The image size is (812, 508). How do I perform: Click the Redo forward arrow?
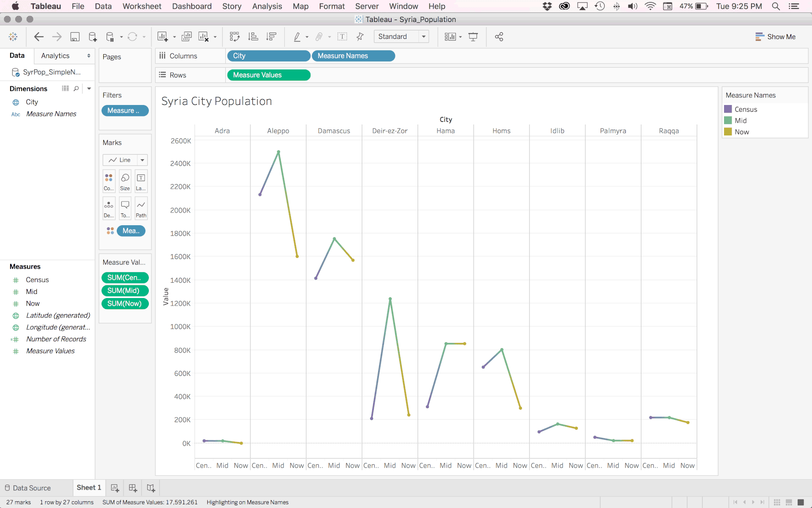(57, 37)
